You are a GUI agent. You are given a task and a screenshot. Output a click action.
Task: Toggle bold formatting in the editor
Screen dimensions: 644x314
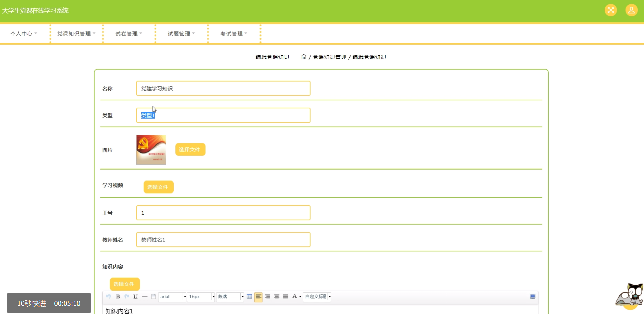(x=118, y=296)
